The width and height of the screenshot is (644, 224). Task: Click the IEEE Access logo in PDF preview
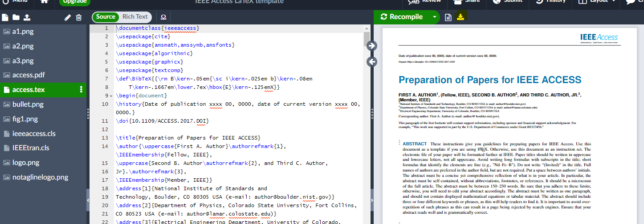[x=599, y=38]
